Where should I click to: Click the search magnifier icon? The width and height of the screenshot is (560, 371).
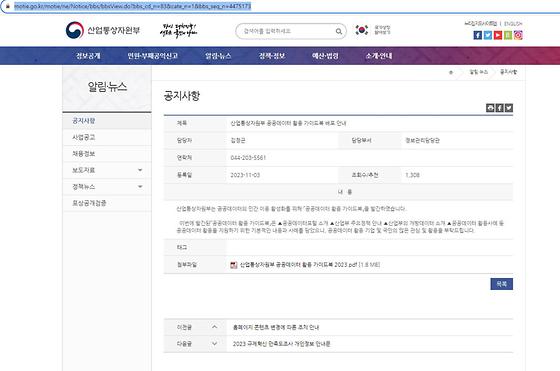[339, 31]
